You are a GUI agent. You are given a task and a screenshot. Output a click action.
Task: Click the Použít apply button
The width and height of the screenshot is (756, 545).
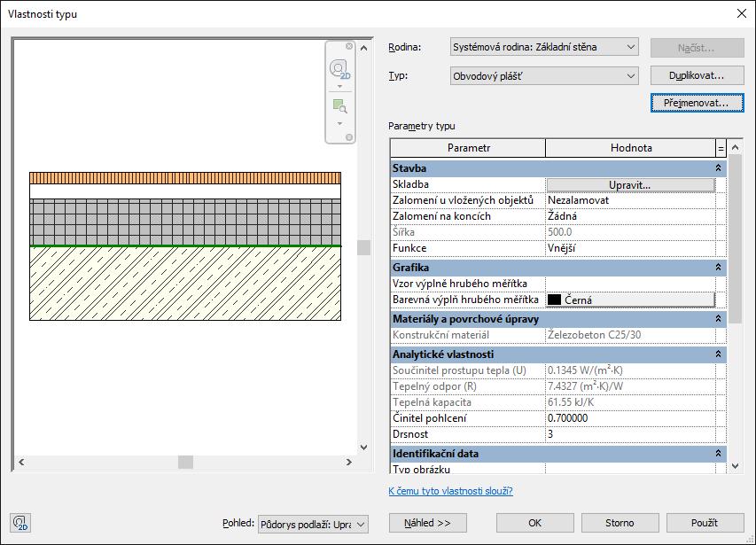[x=705, y=523]
